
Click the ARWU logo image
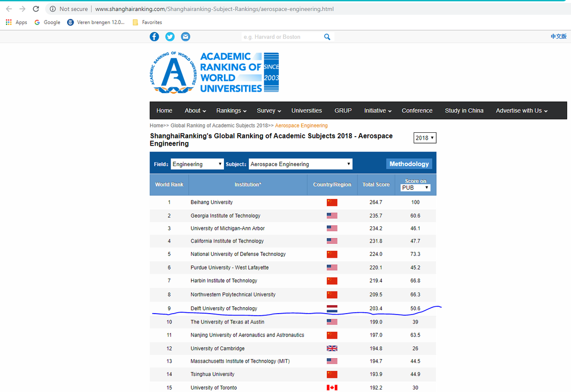pyautogui.click(x=214, y=73)
